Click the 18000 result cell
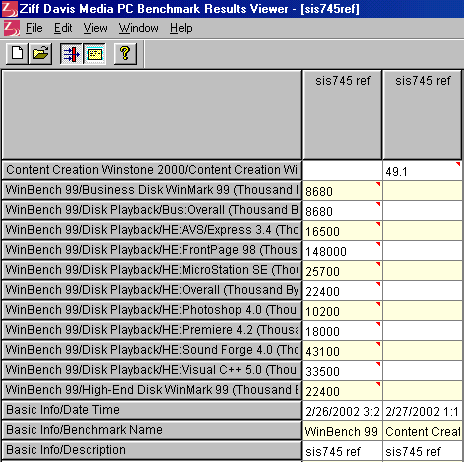The height and width of the screenshot is (462, 464). pyautogui.click(x=342, y=331)
